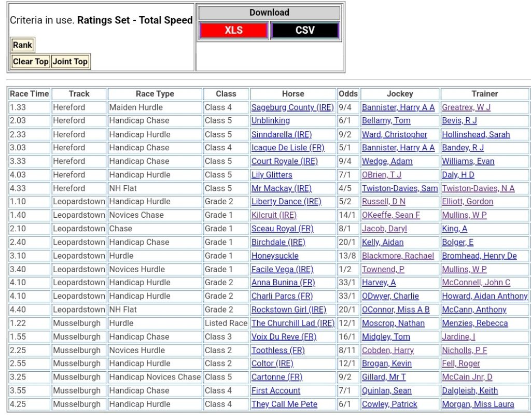
Task: Click the red XLS download button
Action: point(233,31)
